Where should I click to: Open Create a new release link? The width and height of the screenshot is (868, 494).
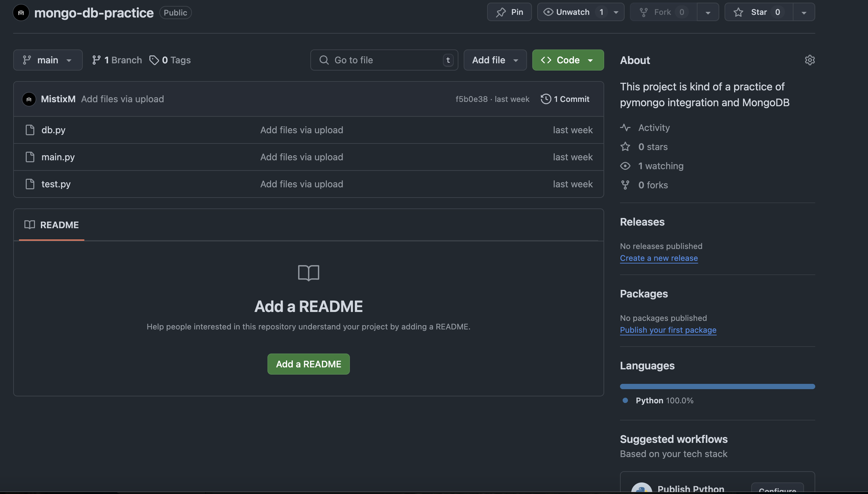(659, 258)
